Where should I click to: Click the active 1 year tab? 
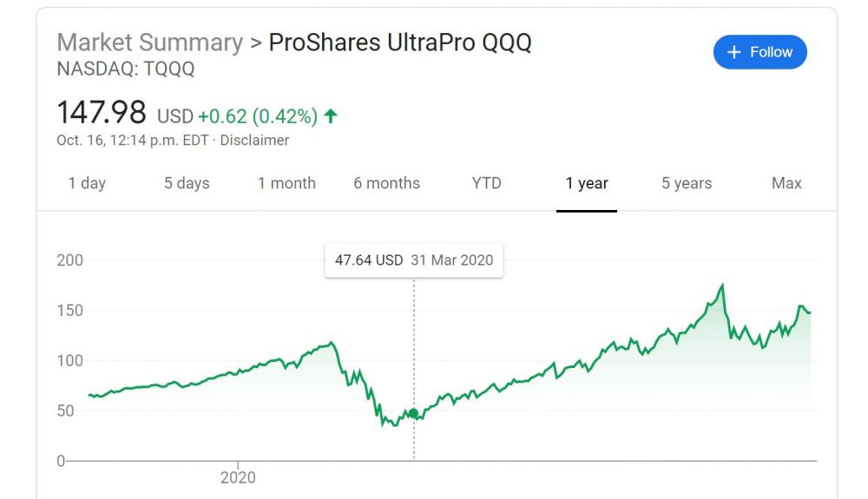[587, 183]
